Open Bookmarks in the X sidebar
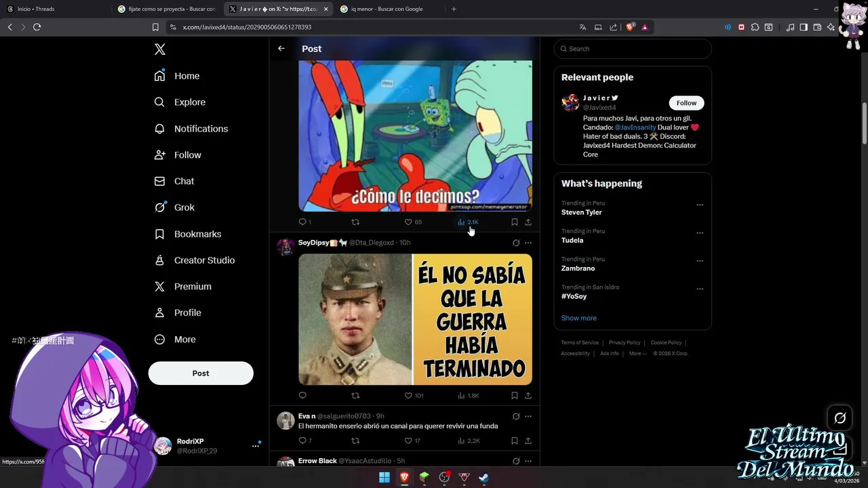 point(188,234)
